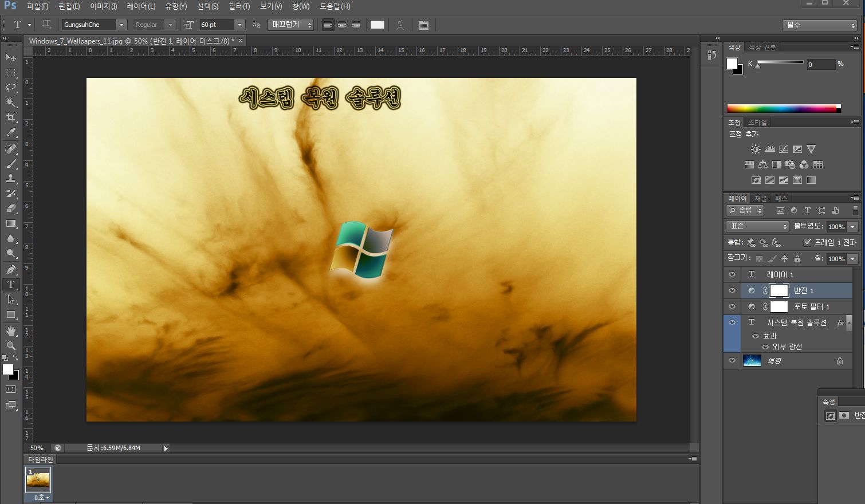Select the Crop tool
865x504 pixels.
click(x=11, y=117)
